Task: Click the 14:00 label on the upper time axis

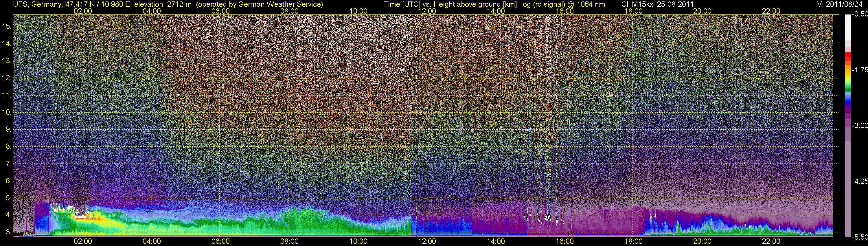Action: (496, 11)
